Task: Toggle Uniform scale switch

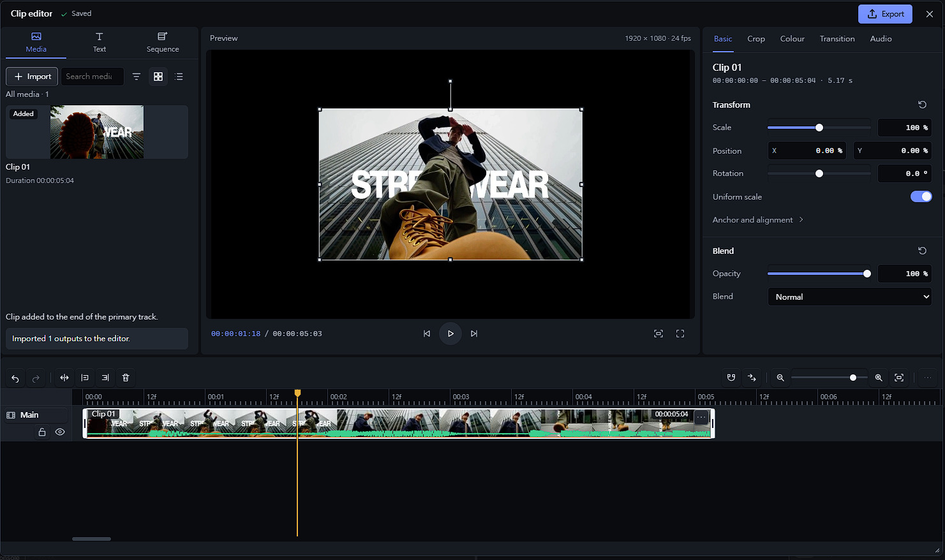Action: tap(921, 196)
